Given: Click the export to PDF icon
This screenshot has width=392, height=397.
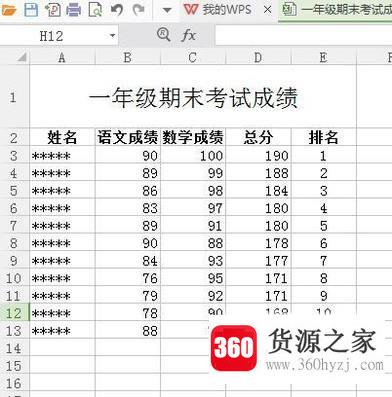Looking at the screenshot, I should click(52, 10).
